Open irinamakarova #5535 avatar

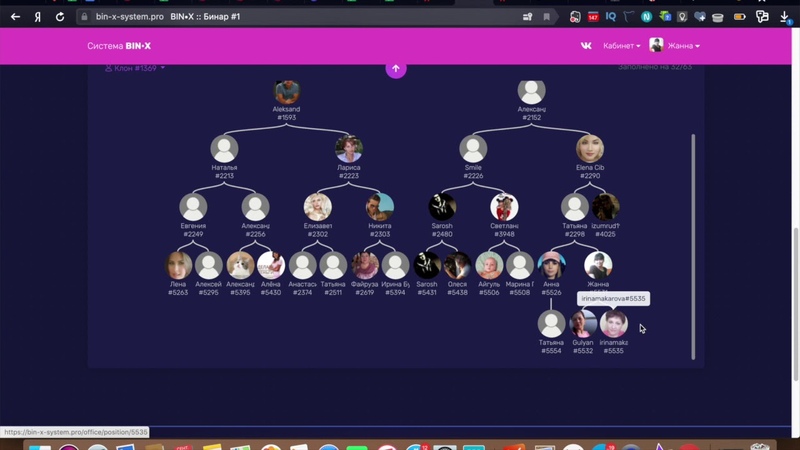[x=614, y=323]
